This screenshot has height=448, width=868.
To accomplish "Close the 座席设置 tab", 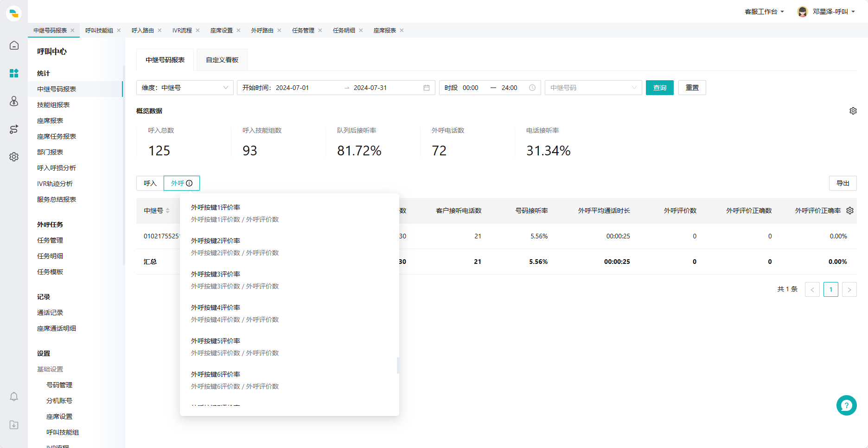I will [x=238, y=30].
